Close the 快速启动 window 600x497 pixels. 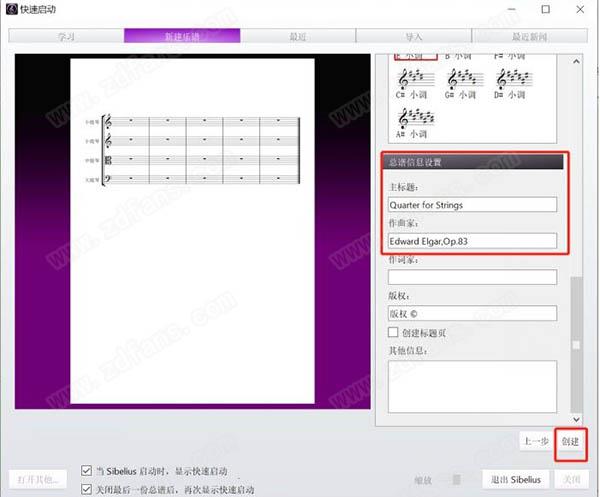click(x=580, y=9)
